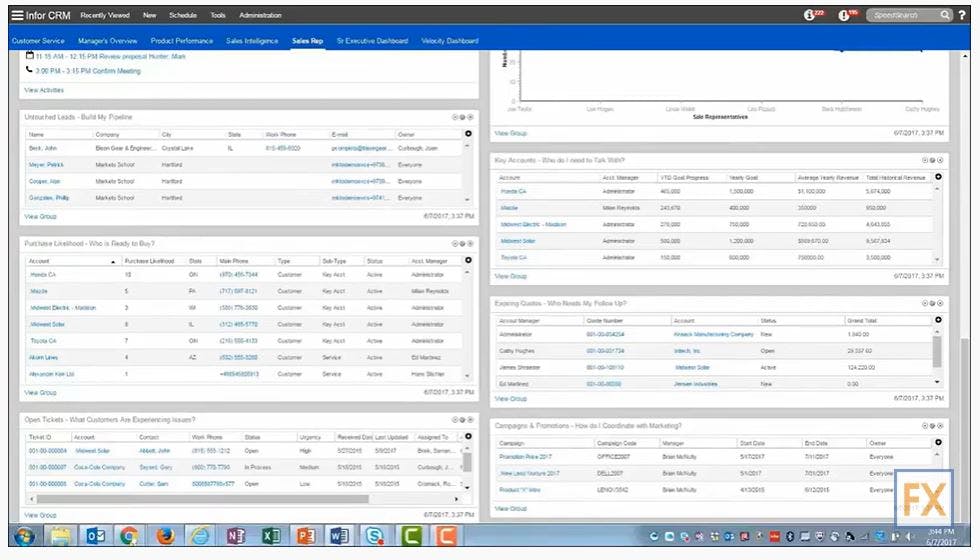Sort by the Yearly Goal column header
Image resolution: width=980 pixels, height=560 pixels.
[743, 178]
